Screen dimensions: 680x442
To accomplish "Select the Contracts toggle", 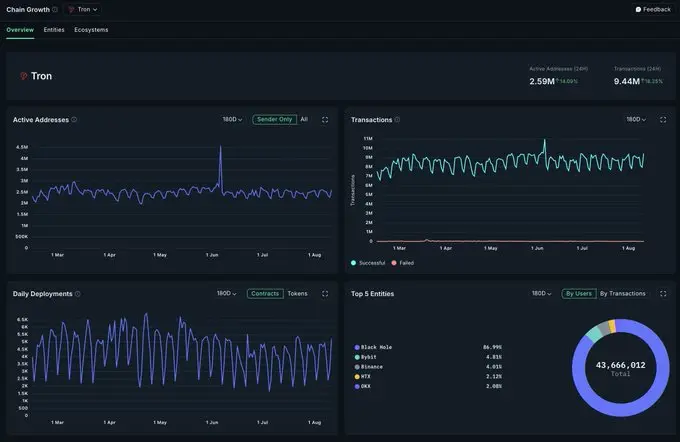I will click(x=265, y=294).
